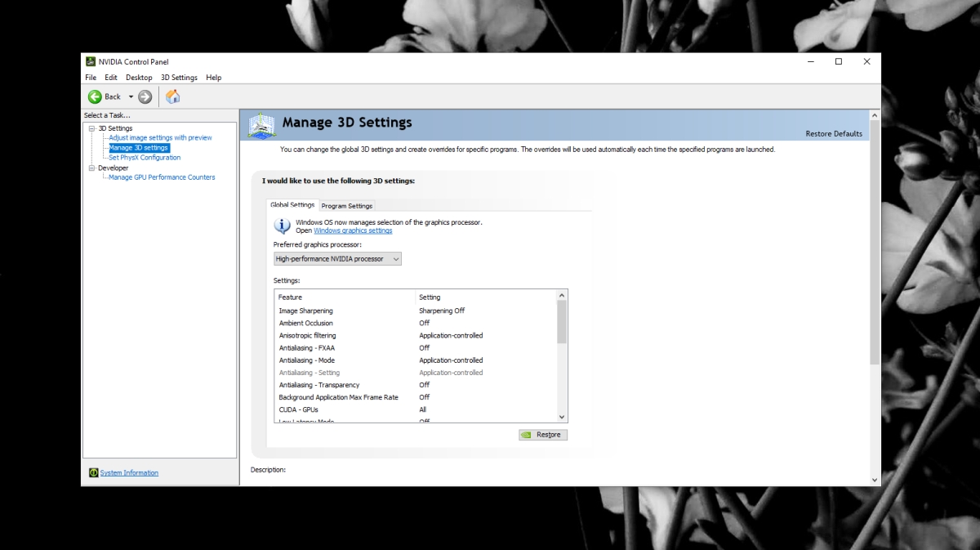
Task: Open the Windows graphics settings link
Action: coord(353,230)
